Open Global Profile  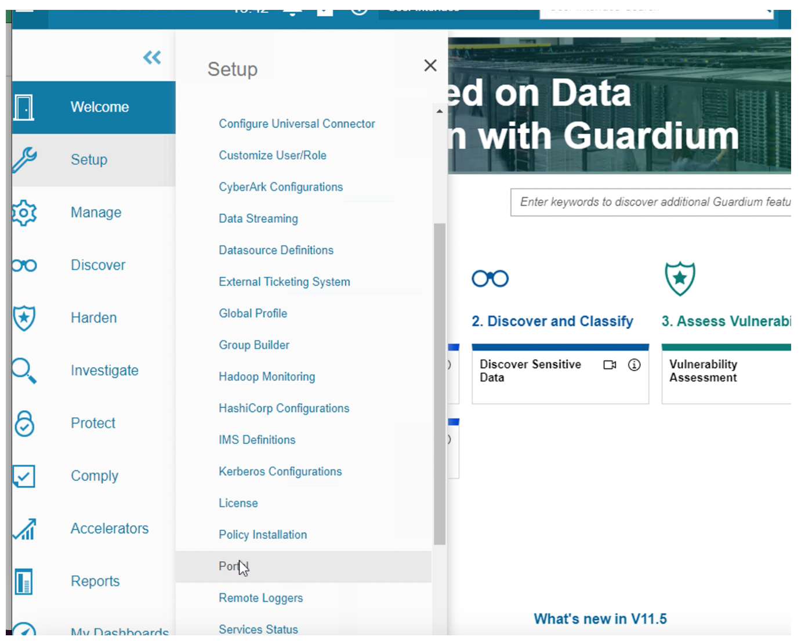pos(253,314)
